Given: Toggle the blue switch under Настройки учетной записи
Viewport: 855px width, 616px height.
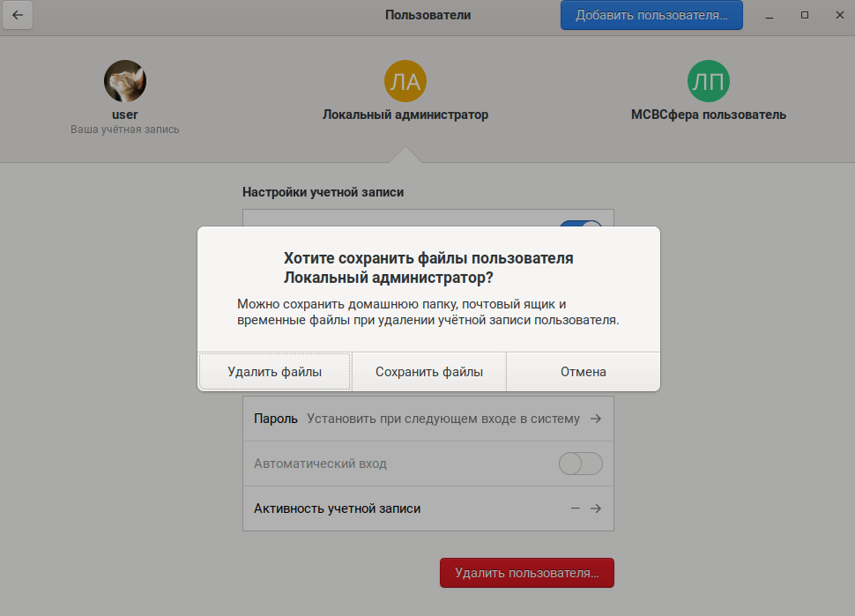Looking at the screenshot, I should point(581,224).
